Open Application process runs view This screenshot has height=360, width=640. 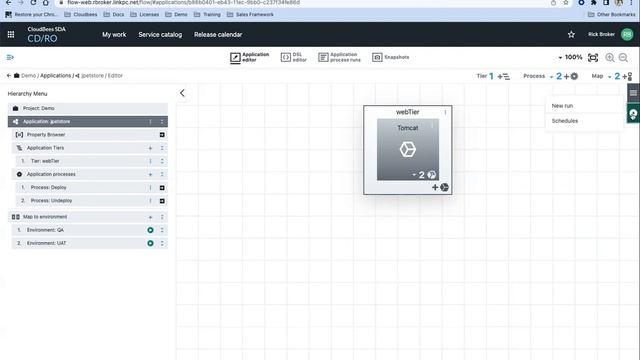point(340,57)
